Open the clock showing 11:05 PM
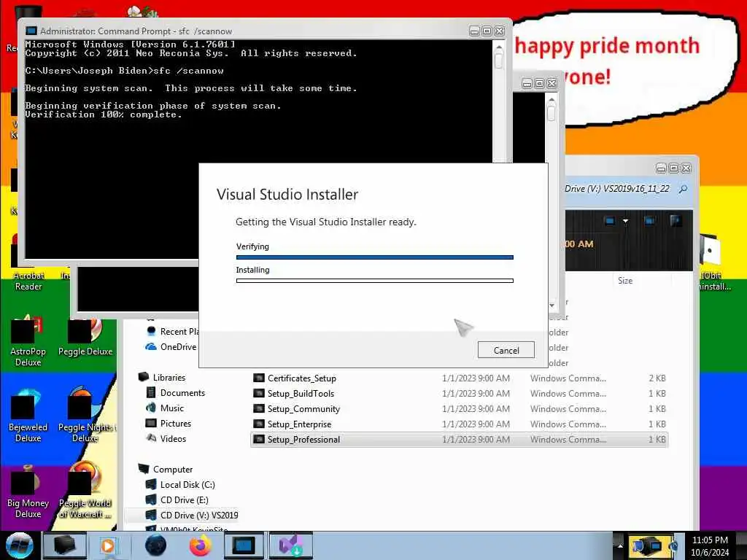This screenshot has width=747, height=560. point(710,545)
